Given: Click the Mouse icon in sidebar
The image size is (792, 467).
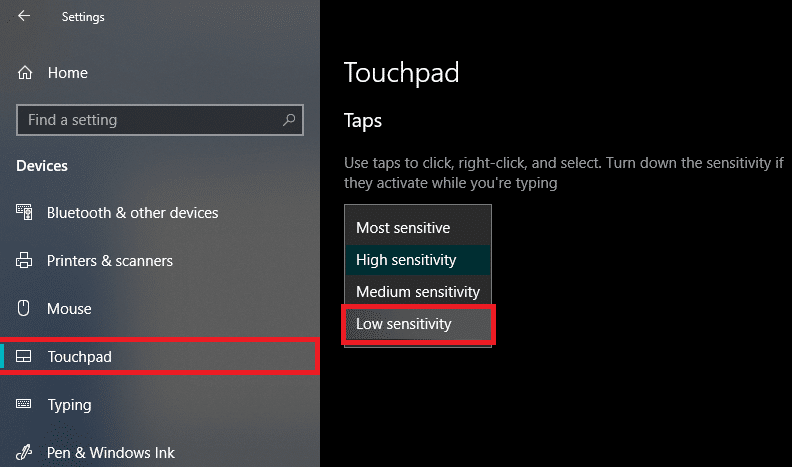Looking at the screenshot, I should (x=26, y=309).
